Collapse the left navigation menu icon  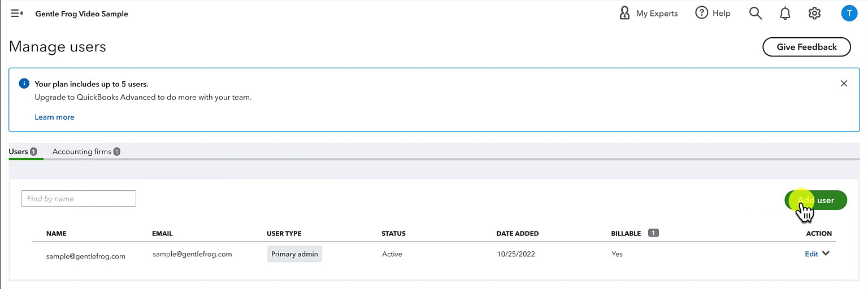[16, 13]
